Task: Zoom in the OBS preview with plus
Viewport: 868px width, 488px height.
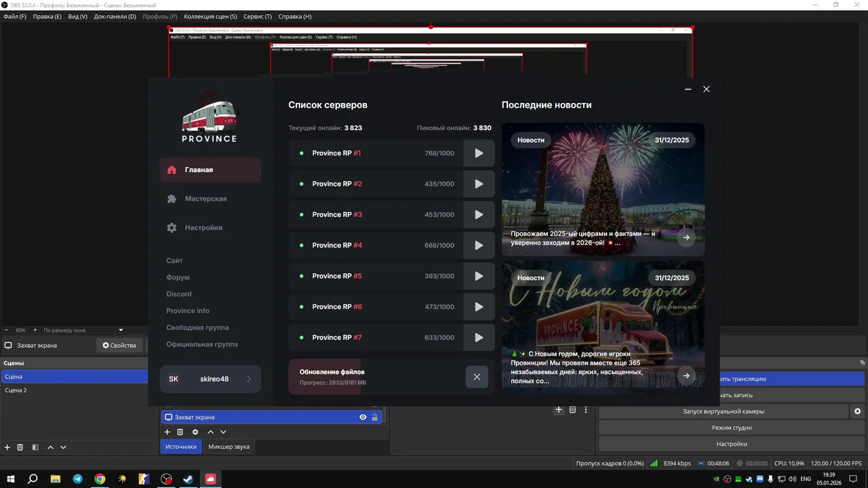Action: click(35, 330)
